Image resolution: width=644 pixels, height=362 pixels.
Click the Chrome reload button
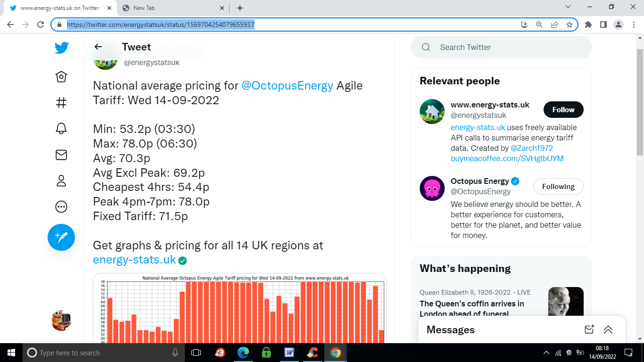coord(41,25)
